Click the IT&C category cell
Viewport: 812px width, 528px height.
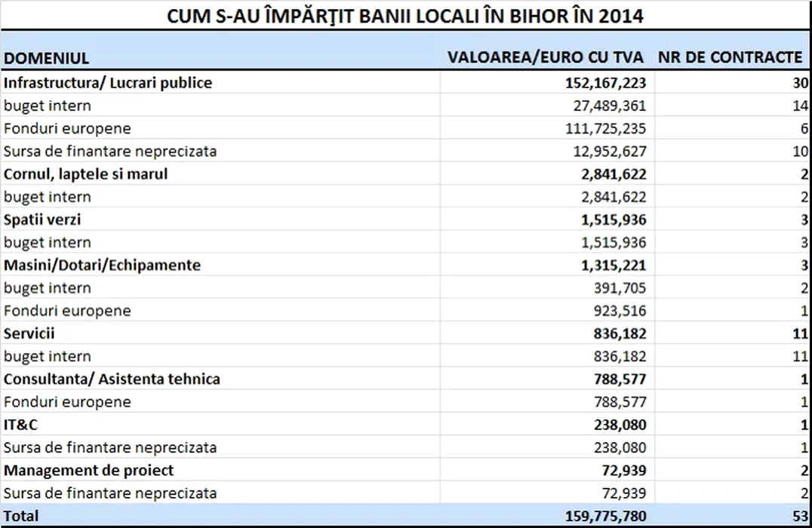pyautogui.click(x=21, y=425)
